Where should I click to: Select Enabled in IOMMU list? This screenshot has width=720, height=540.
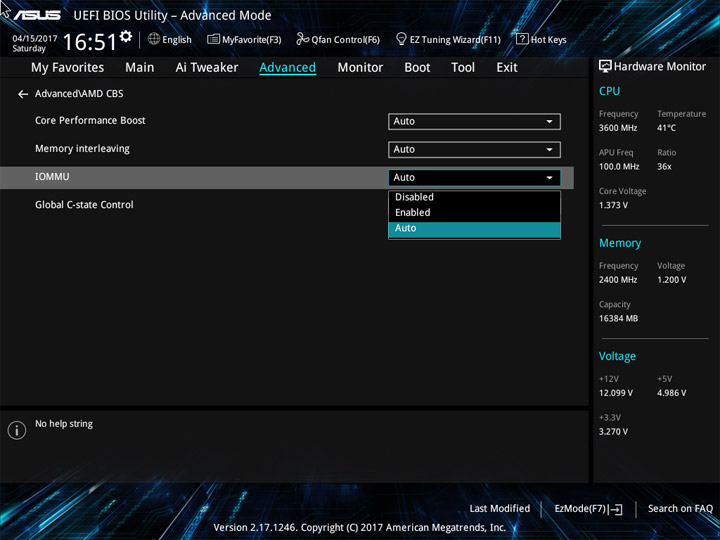474,213
